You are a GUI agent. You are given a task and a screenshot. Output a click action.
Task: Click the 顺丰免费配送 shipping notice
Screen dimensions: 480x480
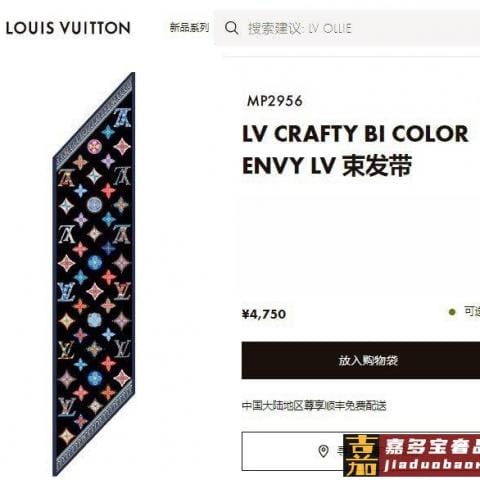355,406
